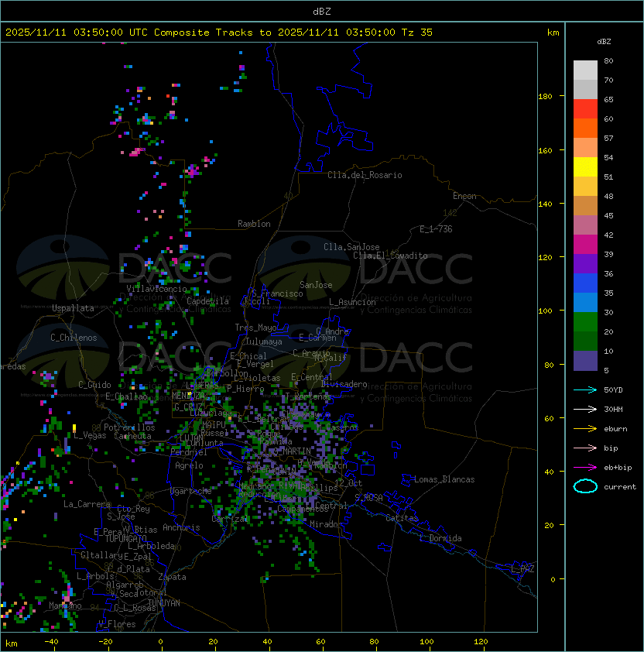Click the 'Clla.del_Rosario' map label

tap(365, 175)
